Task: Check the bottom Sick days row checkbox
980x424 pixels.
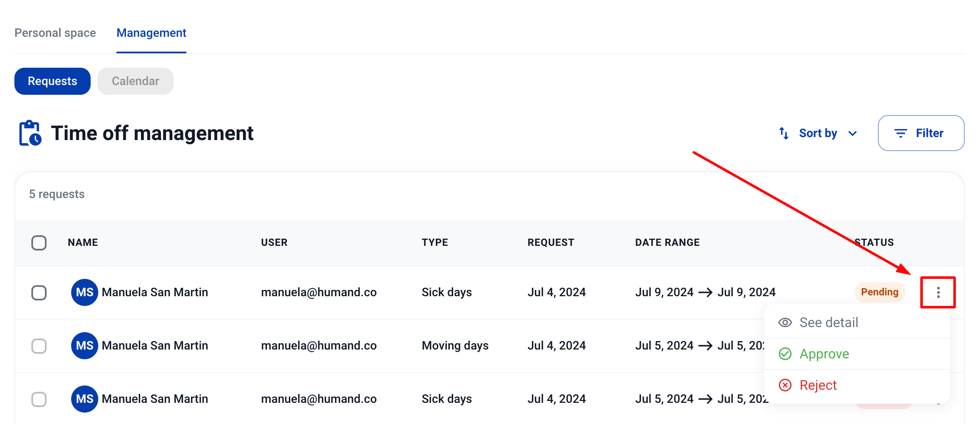Action: pos(39,399)
